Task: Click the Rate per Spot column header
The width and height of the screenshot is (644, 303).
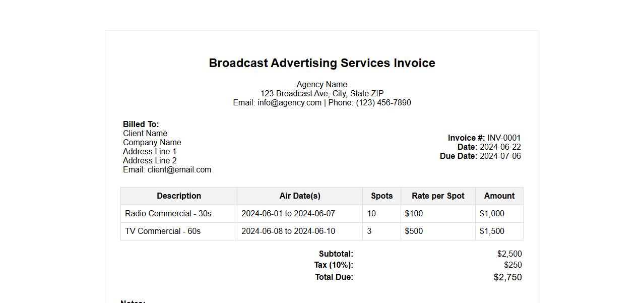Action: pyautogui.click(x=437, y=196)
